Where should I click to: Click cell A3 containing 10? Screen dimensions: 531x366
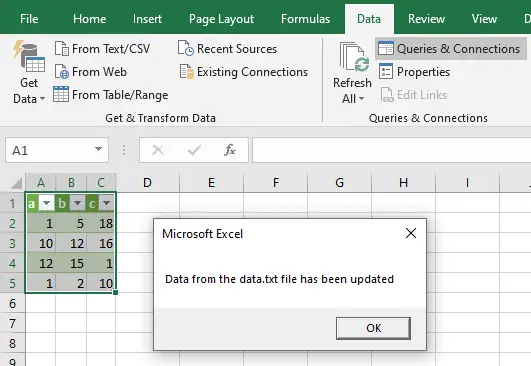click(41, 243)
